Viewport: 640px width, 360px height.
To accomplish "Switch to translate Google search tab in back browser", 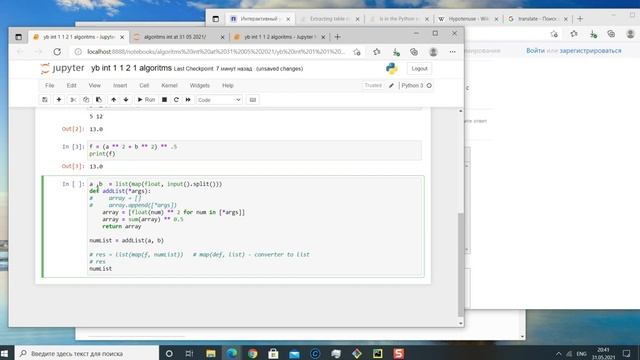I will 538,19.
